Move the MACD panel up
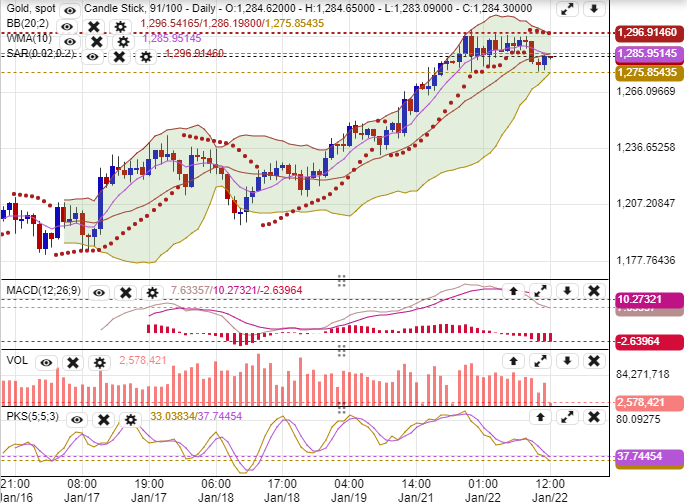 [x=514, y=291]
